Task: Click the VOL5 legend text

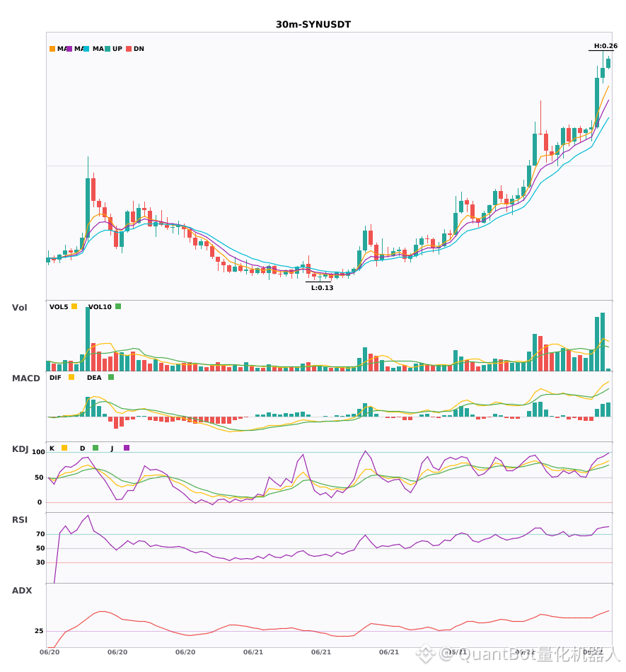Action: click(x=59, y=307)
